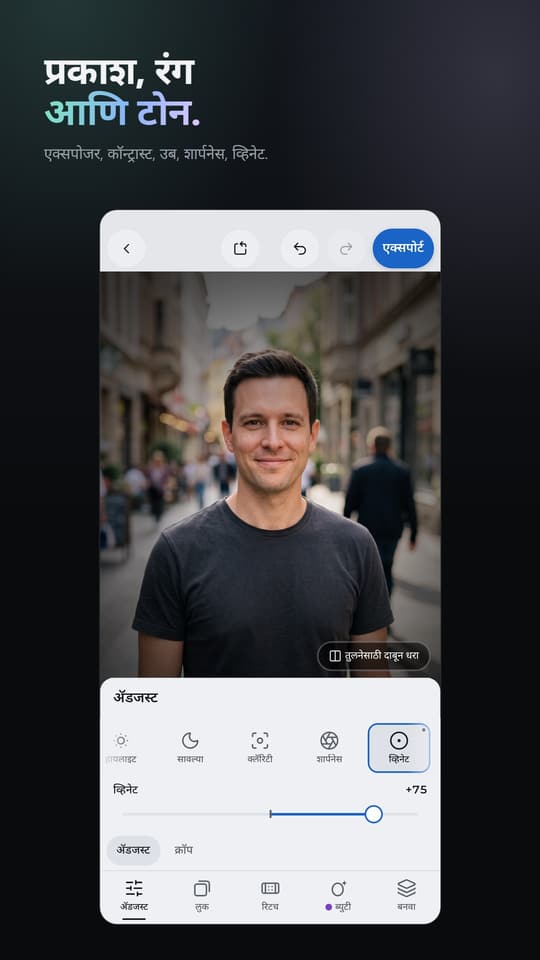
Task: Tap the share icon in top bar
Action: point(240,249)
